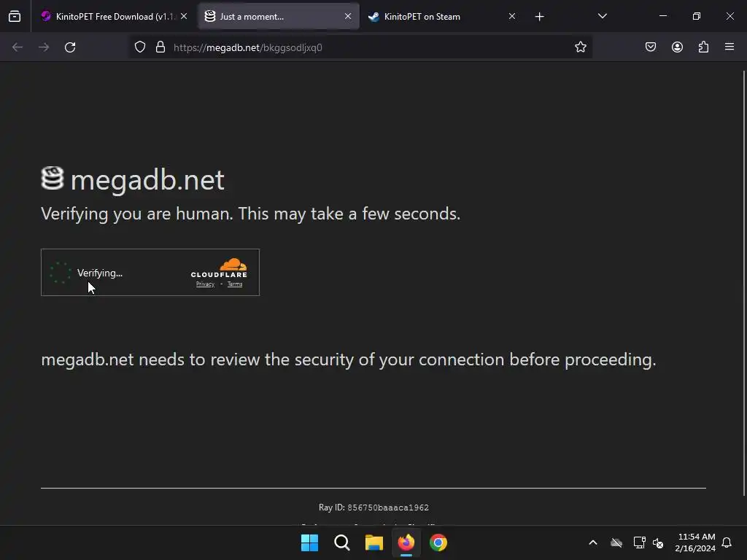747x560 pixels.
Task: Open Windows taskbar search
Action: point(341,542)
